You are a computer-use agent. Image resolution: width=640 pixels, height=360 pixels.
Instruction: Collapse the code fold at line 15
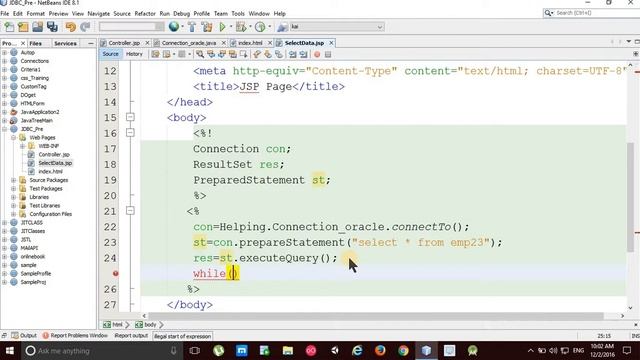(130, 117)
